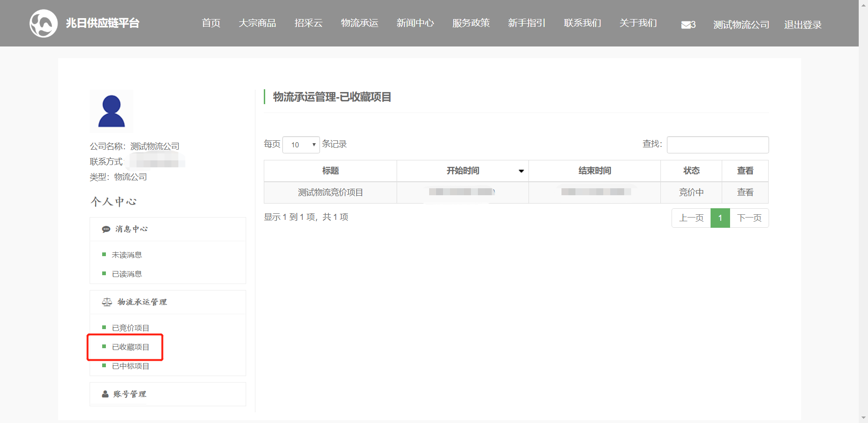Image resolution: width=868 pixels, height=423 pixels.
Task: Open 服务政策 navigation item
Action: tap(471, 23)
